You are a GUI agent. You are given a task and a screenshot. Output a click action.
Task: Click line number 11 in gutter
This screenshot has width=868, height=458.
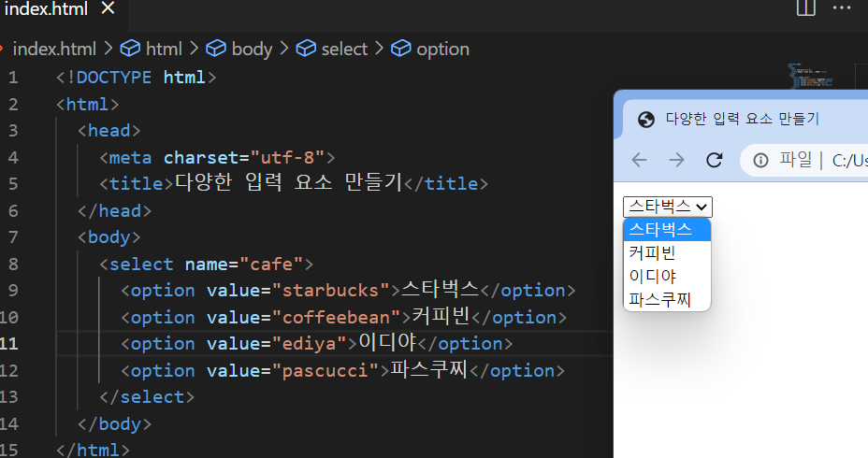(x=9, y=344)
